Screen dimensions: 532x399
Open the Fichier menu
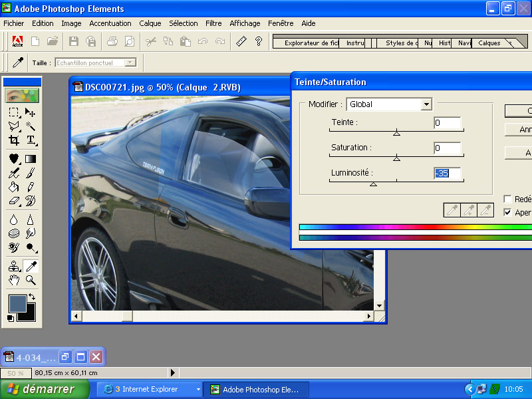click(13, 23)
